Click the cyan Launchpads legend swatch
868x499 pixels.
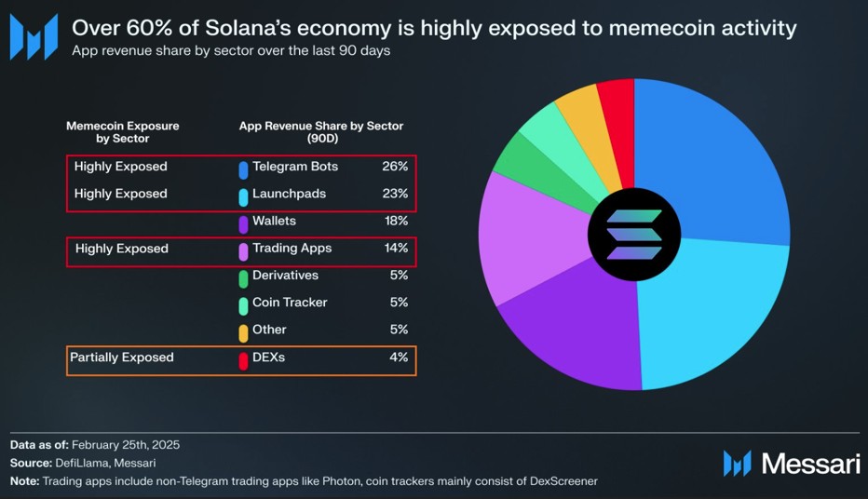pyautogui.click(x=243, y=196)
